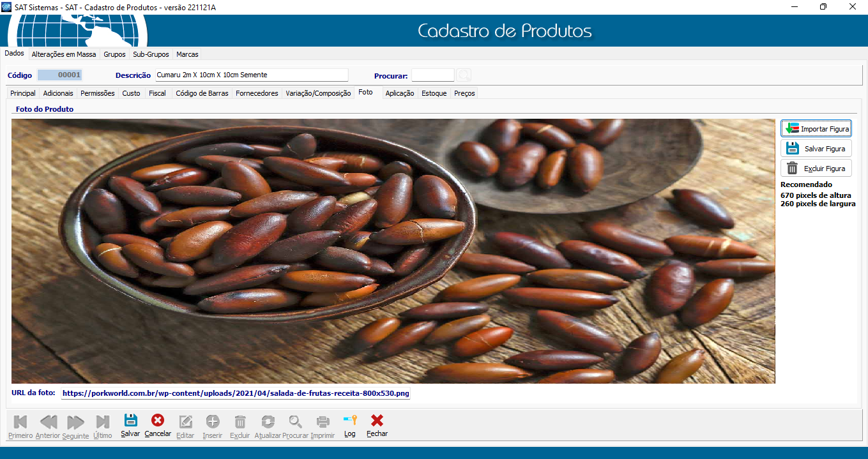Image resolution: width=868 pixels, height=459 pixels.
Task: Click inside the Descrição text field
Action: [x=252, y=75]
